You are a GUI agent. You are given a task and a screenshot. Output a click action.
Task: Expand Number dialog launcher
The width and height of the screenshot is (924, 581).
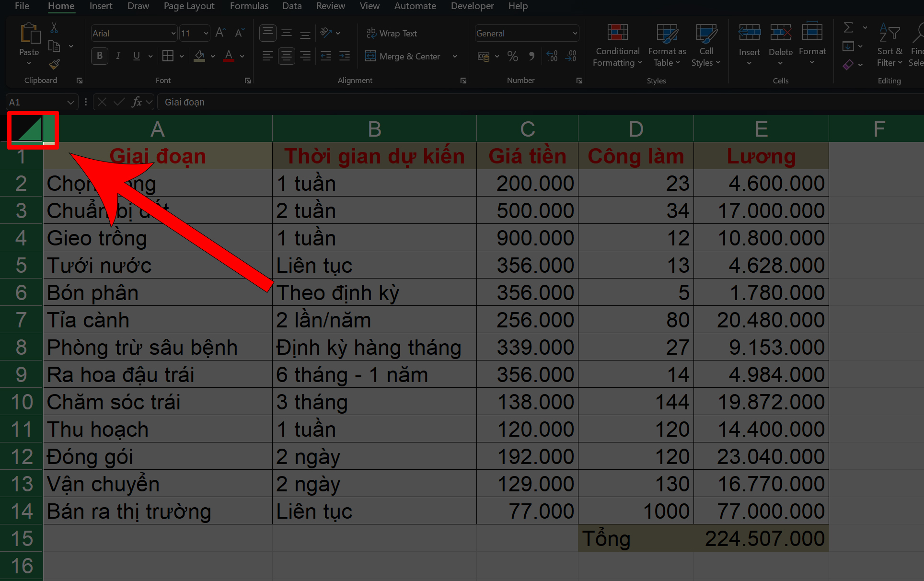point(579,81)
